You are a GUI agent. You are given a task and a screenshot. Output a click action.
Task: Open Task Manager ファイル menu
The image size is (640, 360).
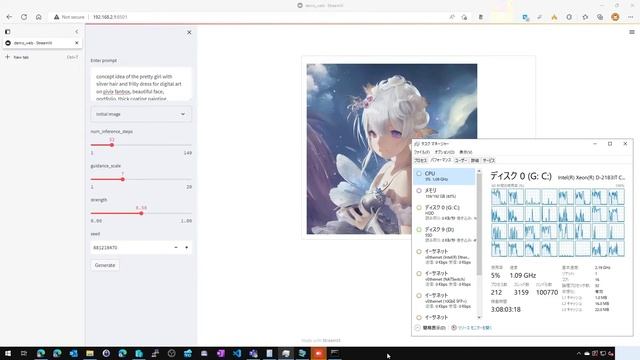click(422, 152)
